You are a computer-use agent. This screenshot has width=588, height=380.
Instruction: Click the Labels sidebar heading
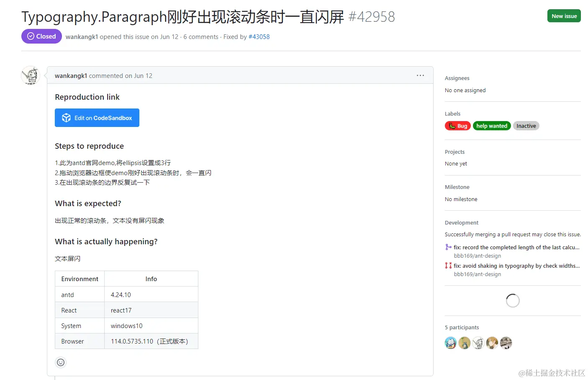click(x=452, y=114)
